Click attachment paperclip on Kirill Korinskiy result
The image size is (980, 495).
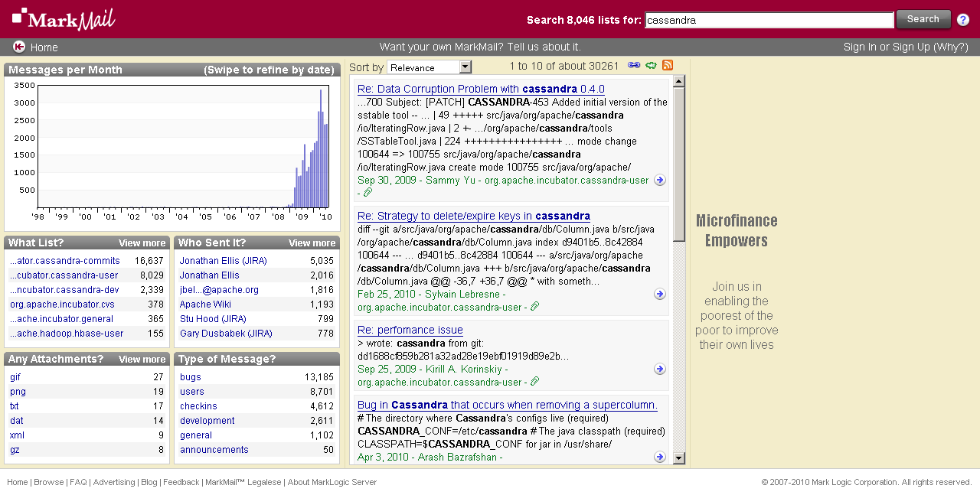(535, 382)
